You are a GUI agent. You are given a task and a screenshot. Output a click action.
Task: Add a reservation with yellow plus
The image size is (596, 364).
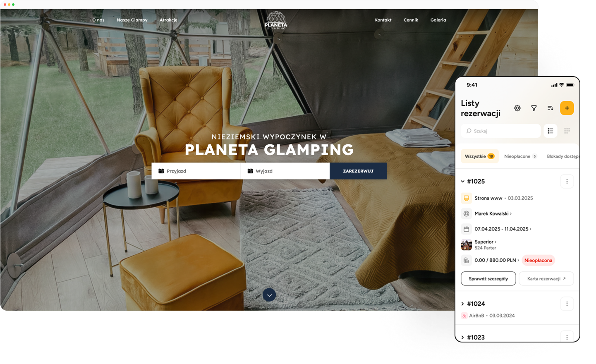click(567, 108)
